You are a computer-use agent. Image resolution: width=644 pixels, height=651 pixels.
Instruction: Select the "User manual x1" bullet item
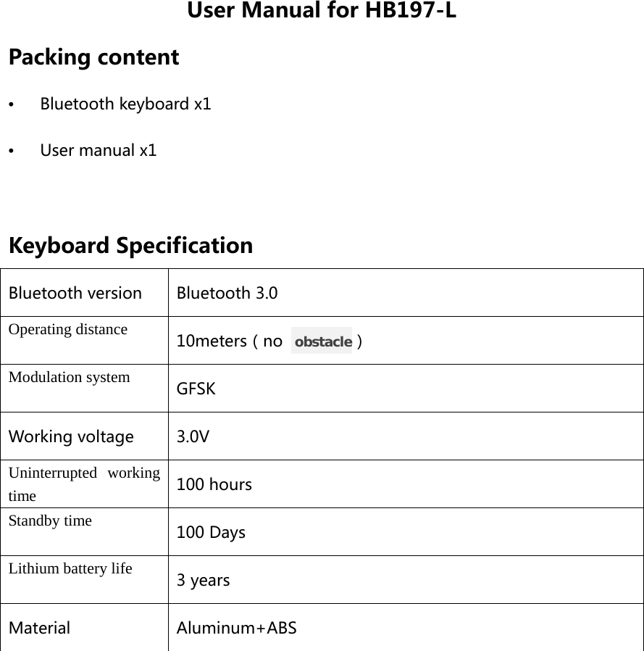pos(98,151)
